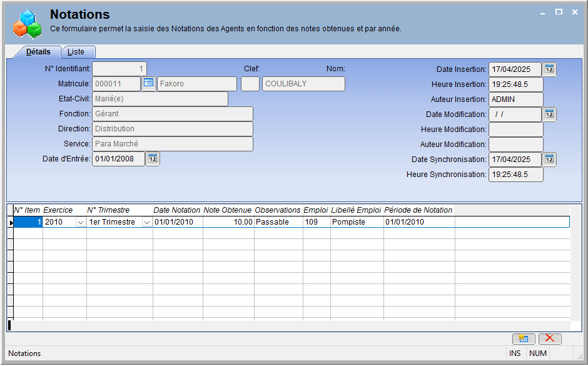Click the Date Notation column header

(178, 210)
